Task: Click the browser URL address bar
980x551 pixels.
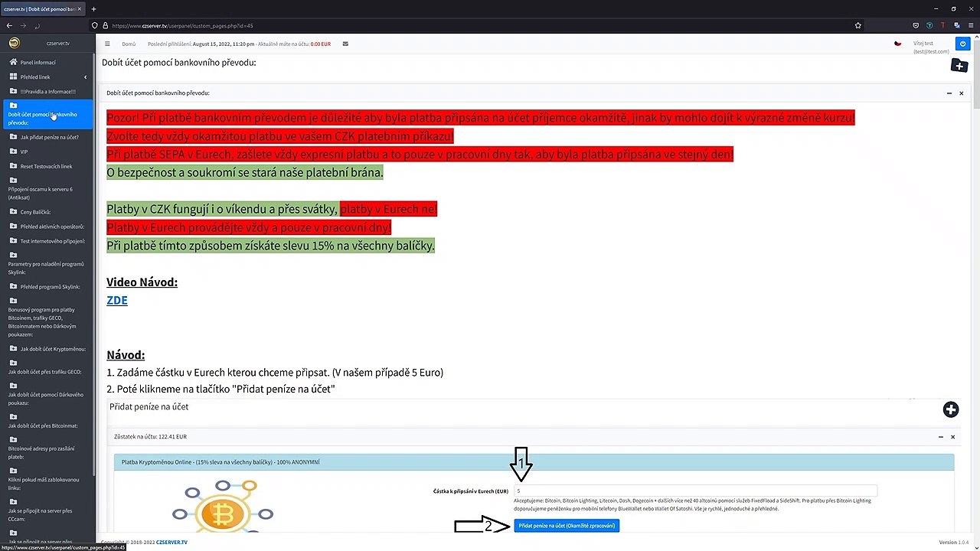Action: pos(475,25)
